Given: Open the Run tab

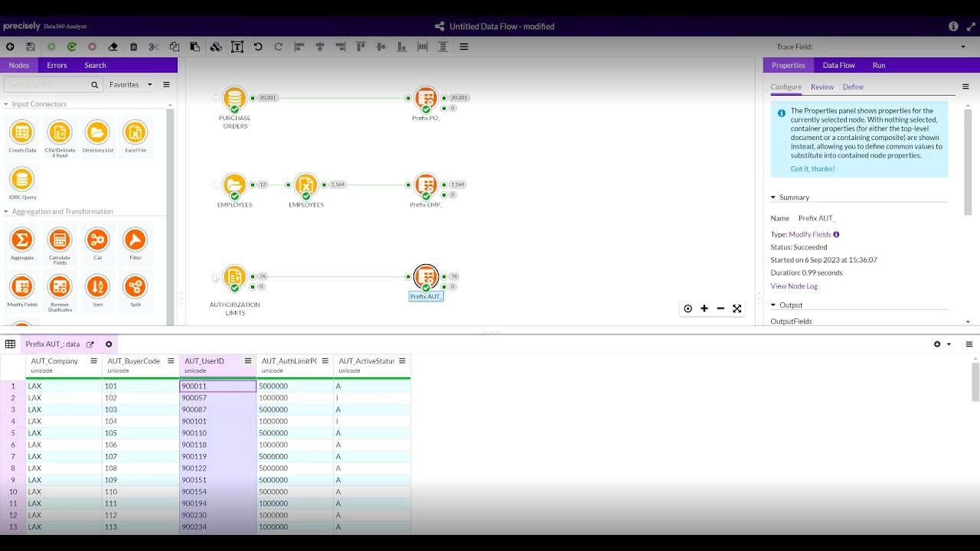Looking at the screenshot, I should [x=879, y=65].
